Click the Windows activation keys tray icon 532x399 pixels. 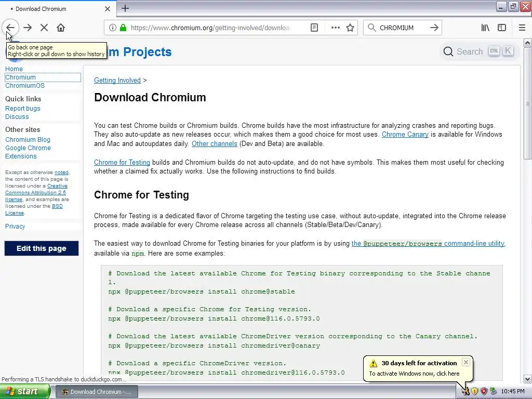click(465, 392)
